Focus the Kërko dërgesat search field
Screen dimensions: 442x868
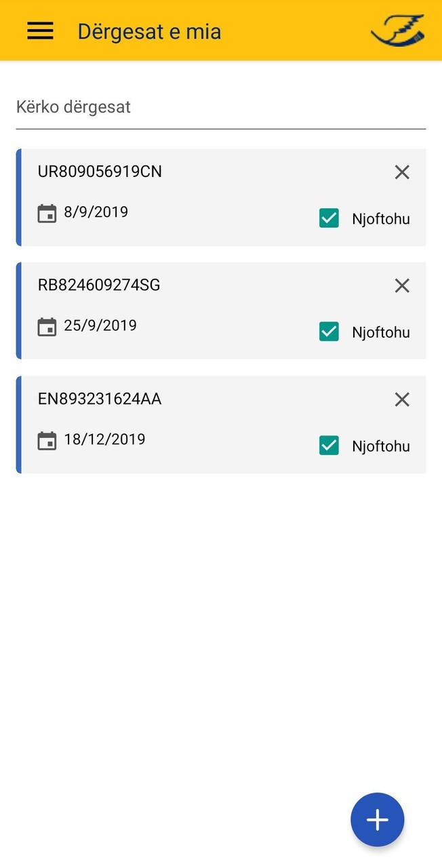coord(220,107)
